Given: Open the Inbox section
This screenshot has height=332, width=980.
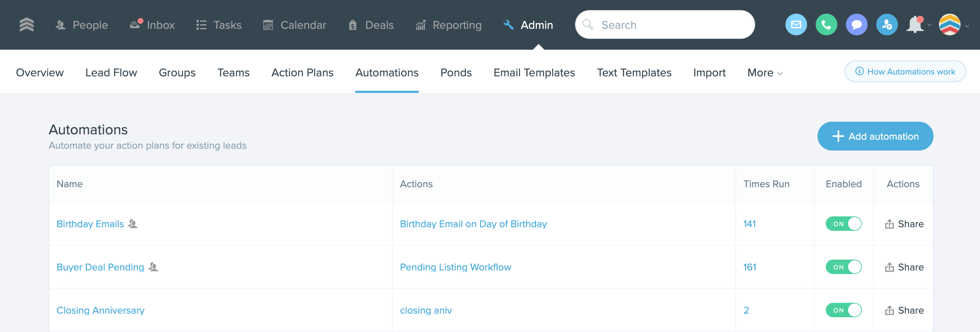Looking at the screenshot, I should coord(152,25).
